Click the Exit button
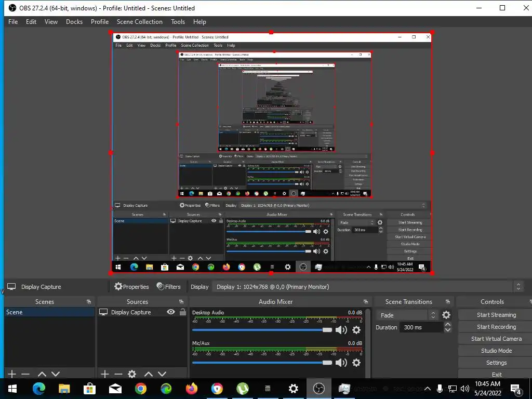 pyautogui.click(x=496, y=374)
